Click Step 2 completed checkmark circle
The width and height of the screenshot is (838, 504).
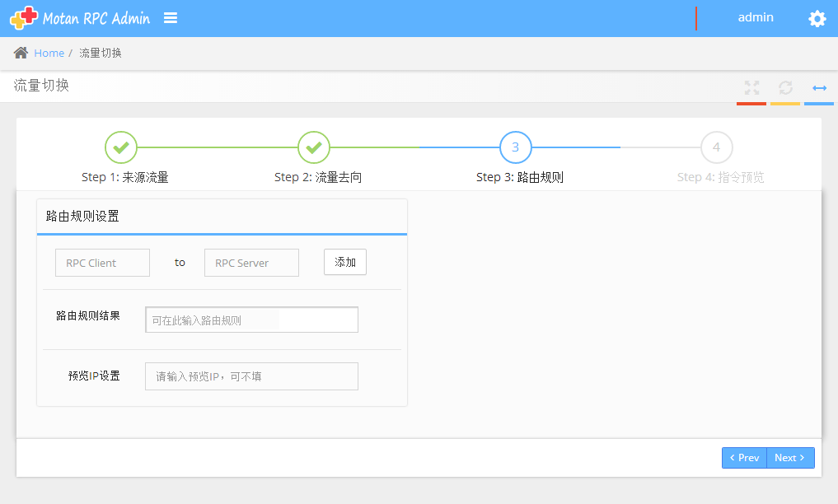click(x=313, y=147)
